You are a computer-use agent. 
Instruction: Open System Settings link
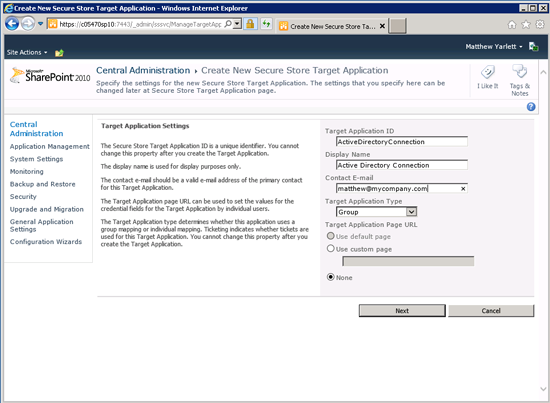[x=36, y=159]
